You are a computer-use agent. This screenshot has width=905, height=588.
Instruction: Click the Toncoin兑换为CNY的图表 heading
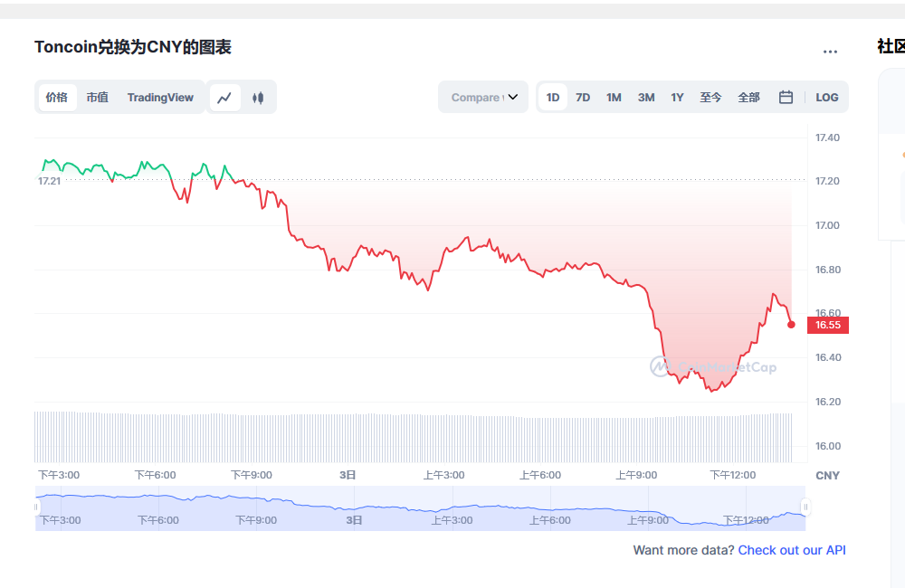(x=133, y=47)
